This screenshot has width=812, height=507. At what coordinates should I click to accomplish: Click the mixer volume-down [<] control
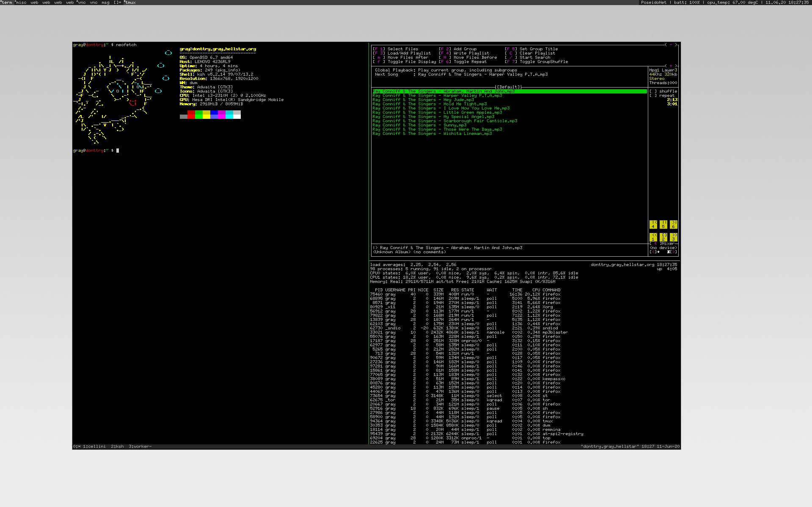click(x=654, y=252)
